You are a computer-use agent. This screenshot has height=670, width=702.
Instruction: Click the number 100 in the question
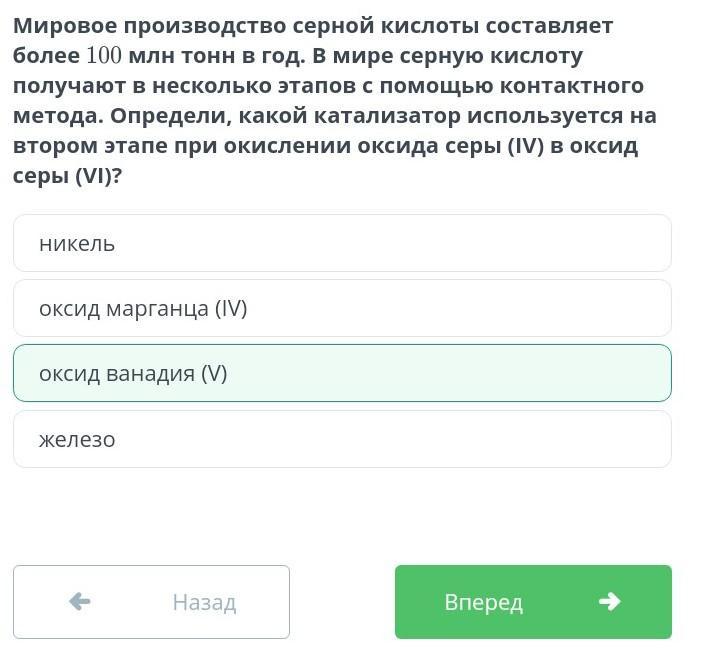coord(104,56)
